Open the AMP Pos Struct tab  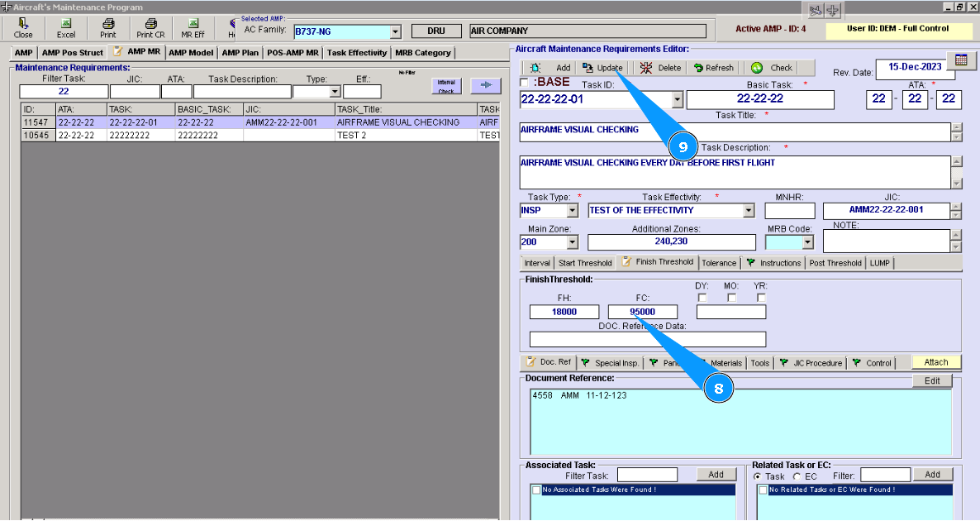73,53
